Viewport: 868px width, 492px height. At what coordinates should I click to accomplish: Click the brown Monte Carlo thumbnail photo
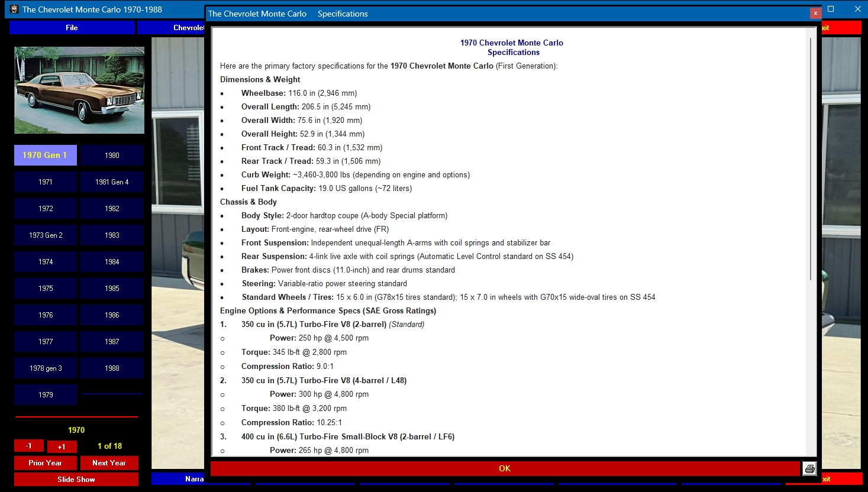pyautogui.click(x=79, y=90)
